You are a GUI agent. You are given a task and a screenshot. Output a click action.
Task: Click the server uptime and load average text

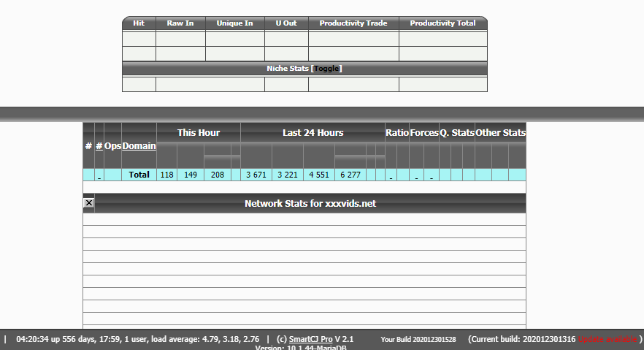pos(137,339)
